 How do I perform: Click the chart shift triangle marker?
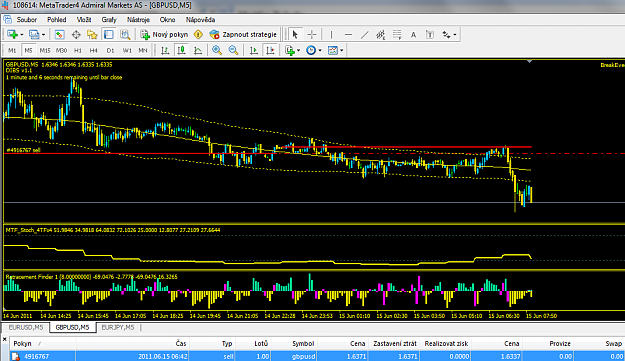coord(529,61)
